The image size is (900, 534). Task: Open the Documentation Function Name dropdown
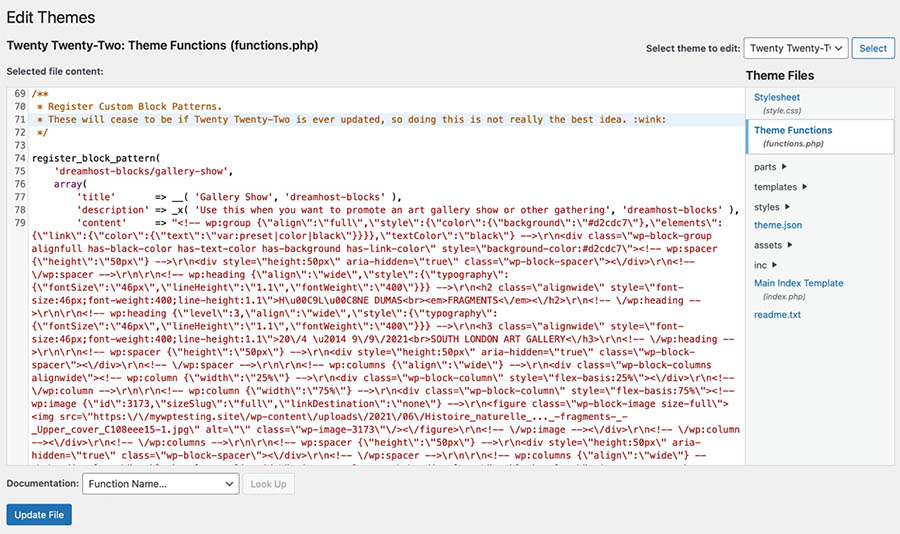[x=160, y=484]
